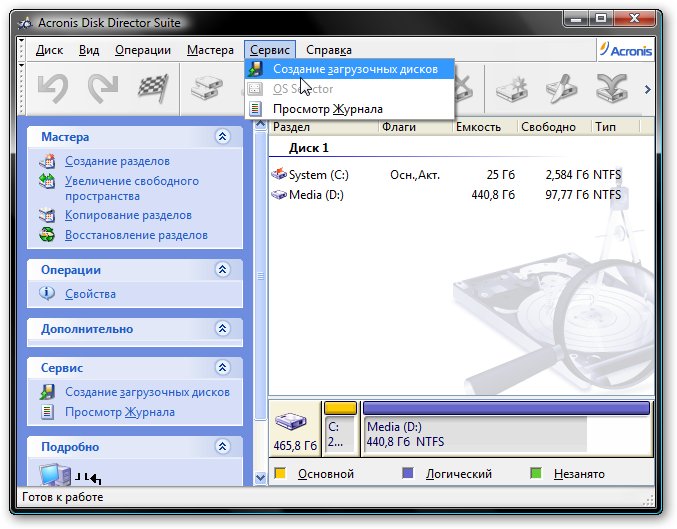This screenshot has width=677, height=529.
Task: Click sidebar scrollbar down arrow
Action: click(x=260, y=478)
